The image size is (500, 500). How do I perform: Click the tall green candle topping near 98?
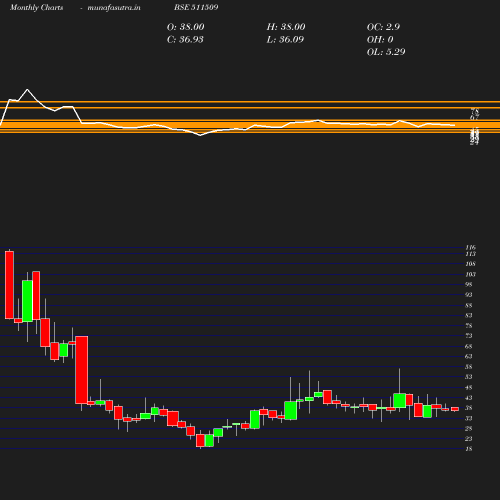(x=27, y=301)
